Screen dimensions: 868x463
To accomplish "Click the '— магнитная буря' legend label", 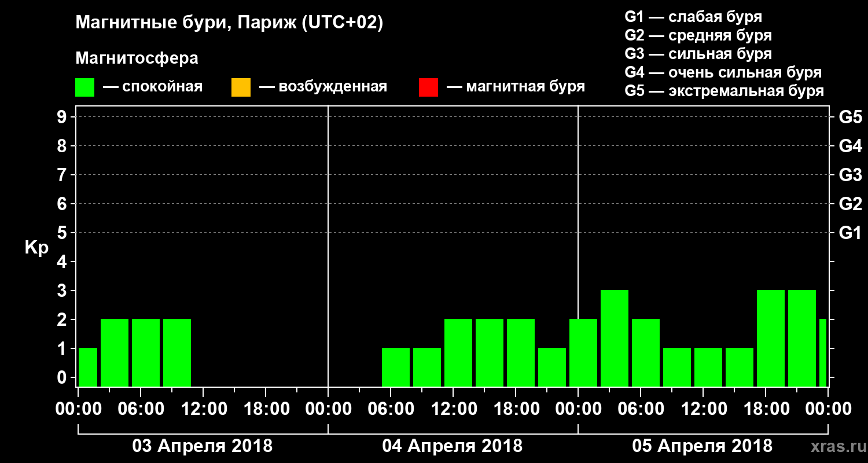I will tap(516, 87).
